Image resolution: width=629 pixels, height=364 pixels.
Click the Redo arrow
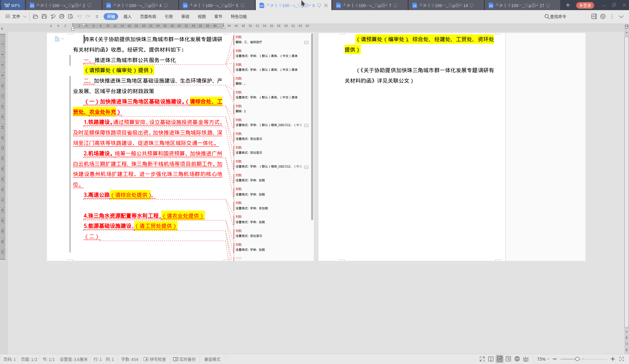pos(88,16)
